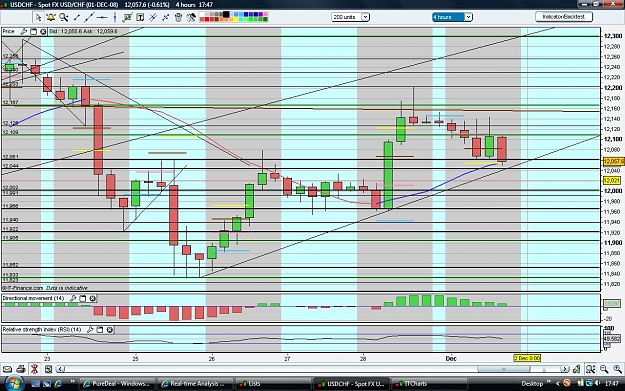Image resolution: width=625 pixels, height=391 pixels.
Task: Select the short line segment tool
Action: click(x=77, y=17)
